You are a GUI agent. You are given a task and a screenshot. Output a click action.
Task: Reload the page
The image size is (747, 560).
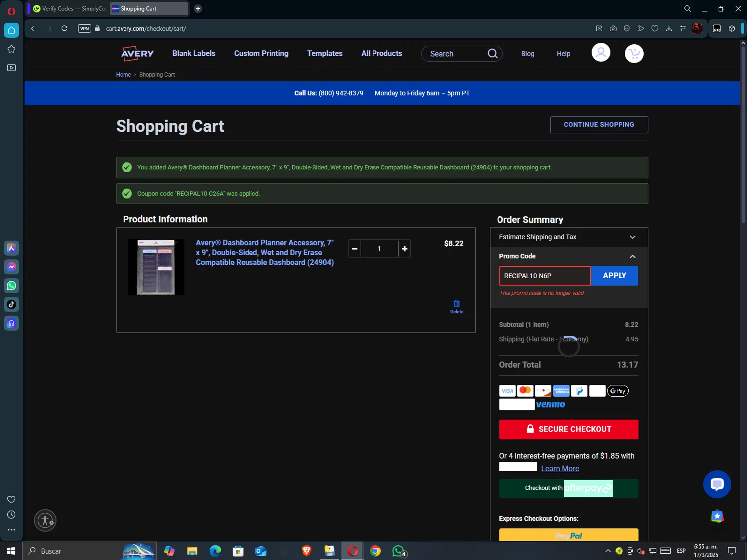(64, 28)
